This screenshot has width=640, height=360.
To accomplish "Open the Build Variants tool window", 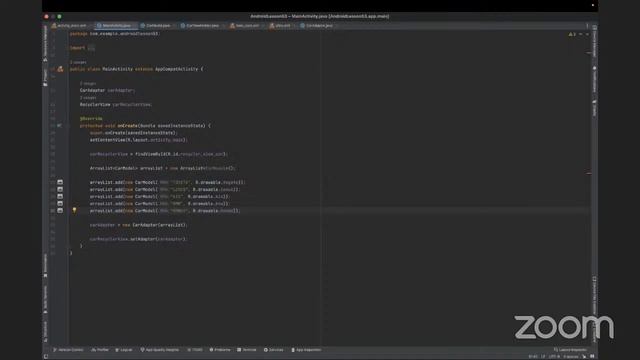I will (45, 299).
